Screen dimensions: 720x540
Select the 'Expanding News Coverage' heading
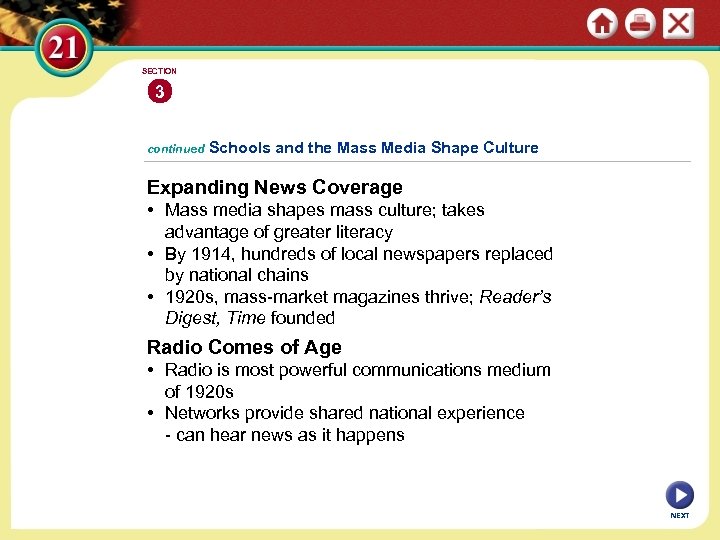coord(275,187)
